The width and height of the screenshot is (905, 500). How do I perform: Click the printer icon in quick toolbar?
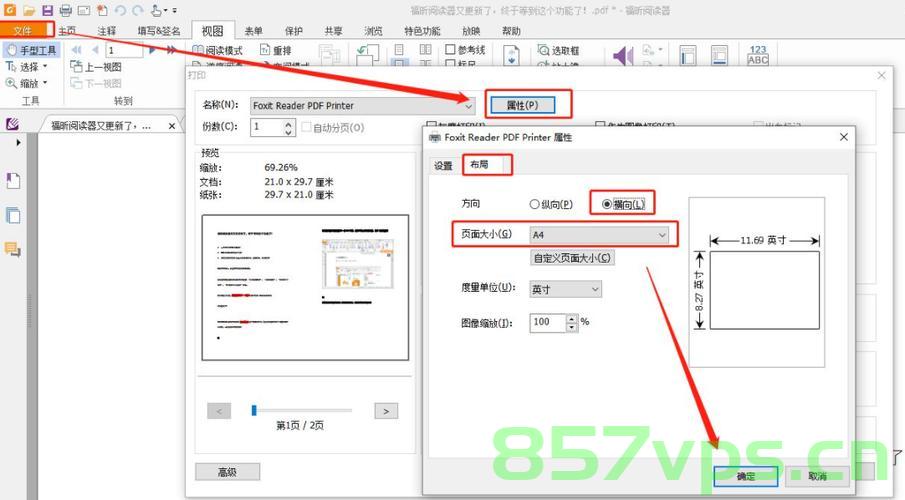[66, 10]
